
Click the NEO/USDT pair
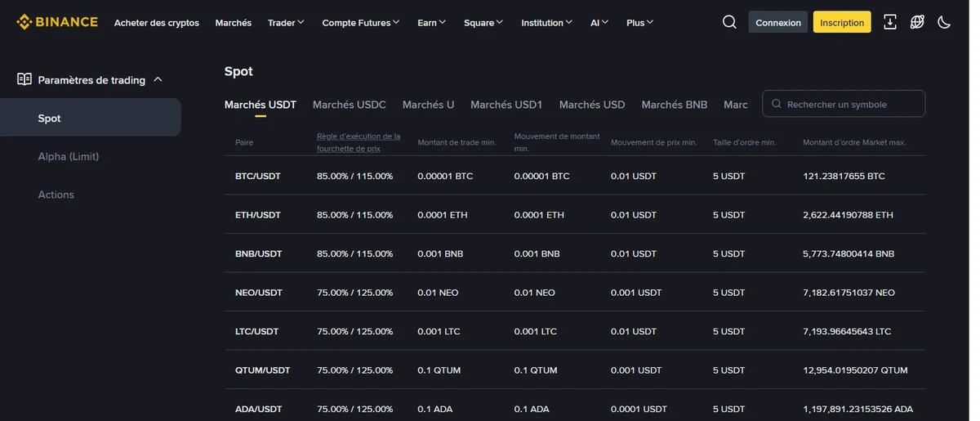[259, 293]
